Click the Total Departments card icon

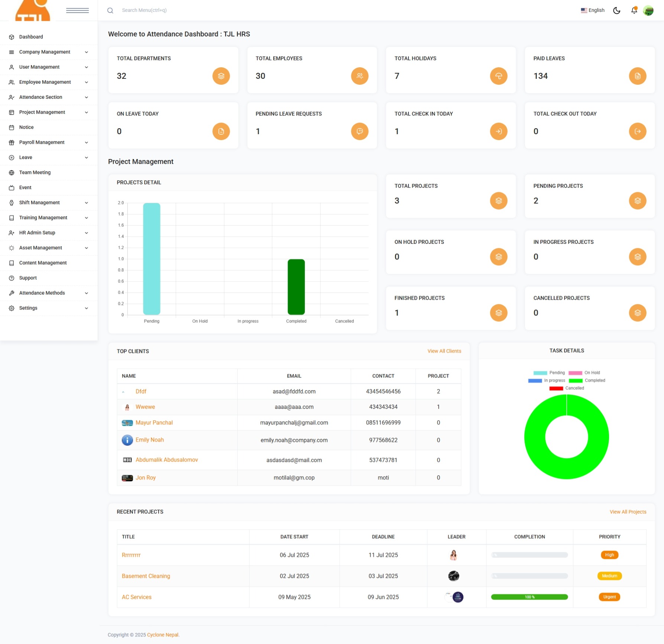point(221,76)
